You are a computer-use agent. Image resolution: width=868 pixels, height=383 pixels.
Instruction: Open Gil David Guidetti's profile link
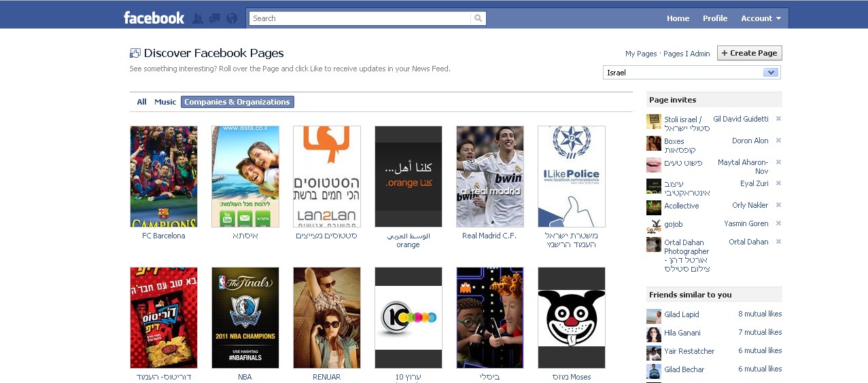[741, 119]
